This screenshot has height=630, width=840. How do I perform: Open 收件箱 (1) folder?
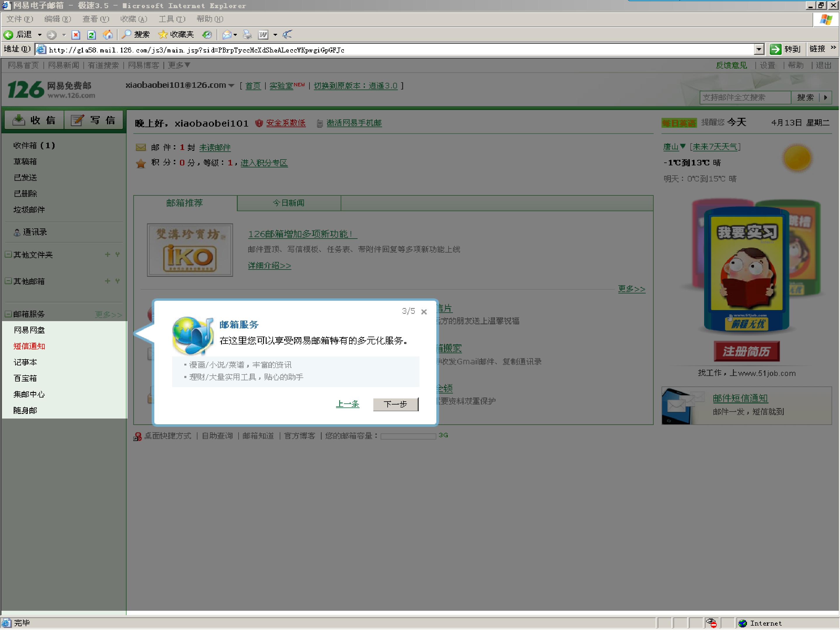(34, 146)
